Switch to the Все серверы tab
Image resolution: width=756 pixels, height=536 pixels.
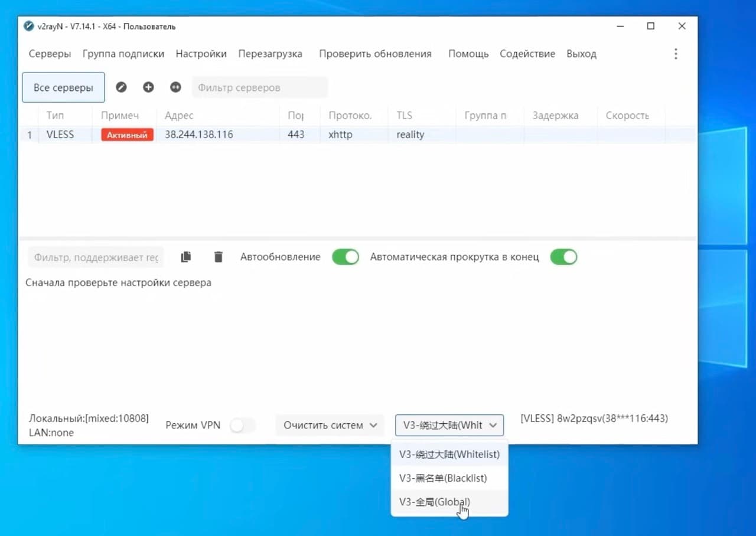[x=63, y=87]
